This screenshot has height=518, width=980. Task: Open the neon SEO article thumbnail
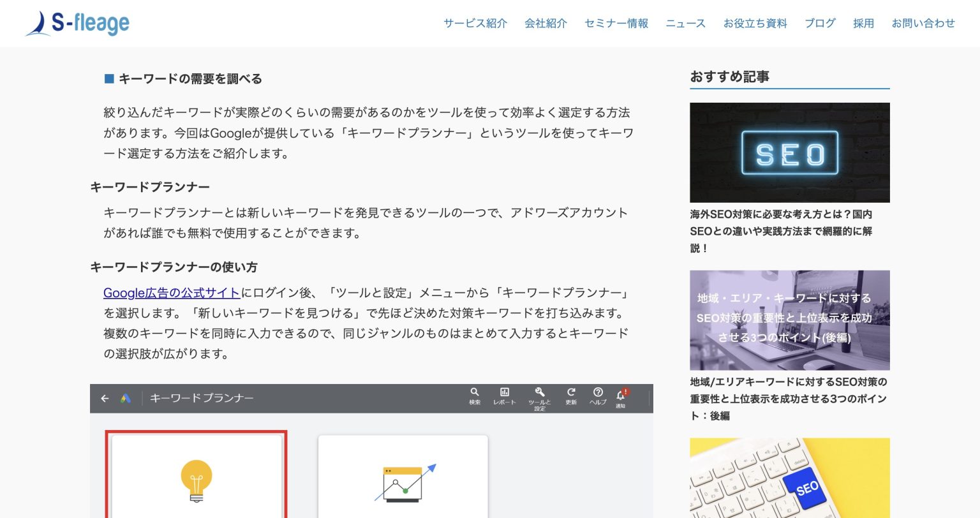point(789,152)
